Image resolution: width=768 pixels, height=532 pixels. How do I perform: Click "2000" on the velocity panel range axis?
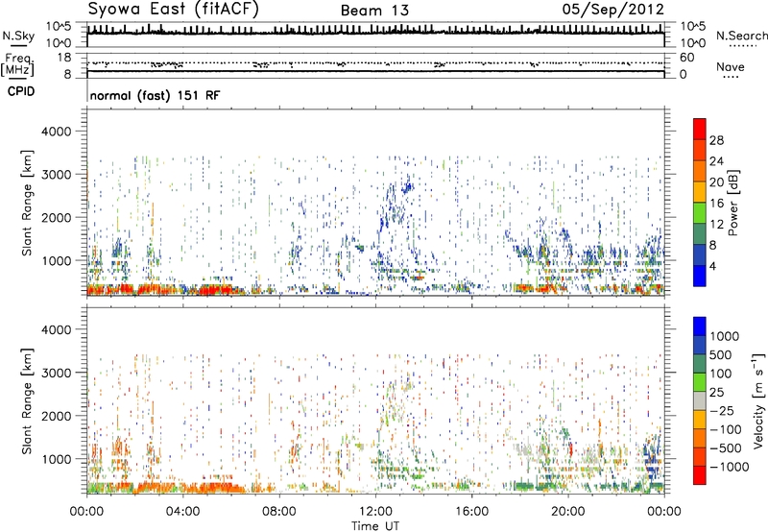56,416
